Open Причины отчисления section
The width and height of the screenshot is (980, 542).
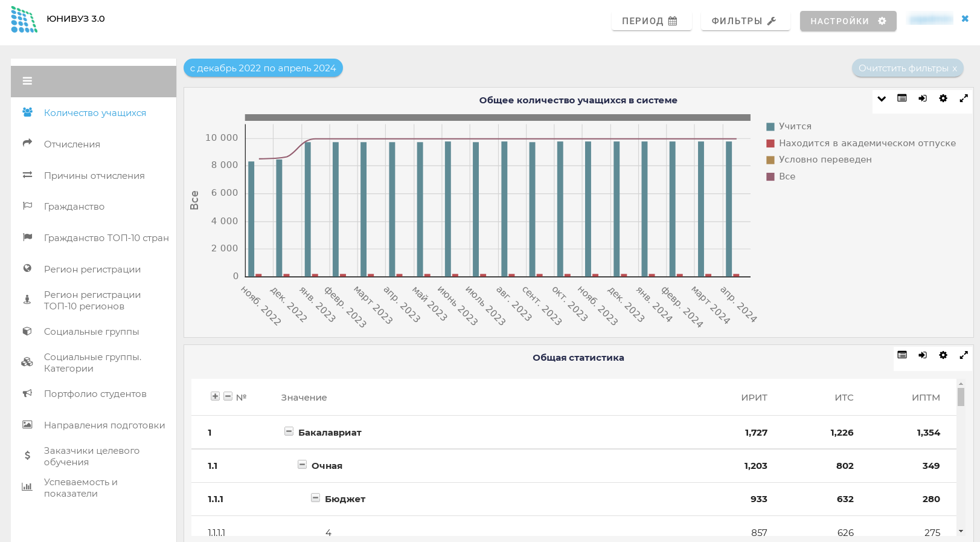click(x=94, y=176)
